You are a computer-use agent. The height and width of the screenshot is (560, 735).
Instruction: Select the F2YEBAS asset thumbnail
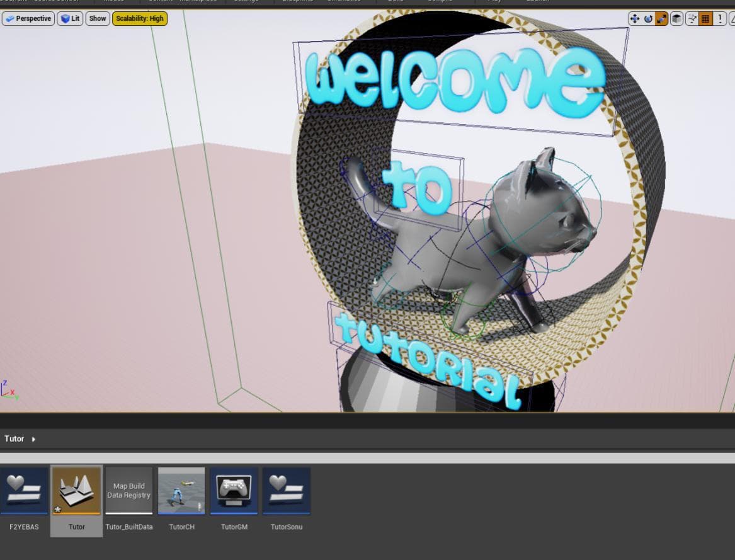click(x=24, y=491)
